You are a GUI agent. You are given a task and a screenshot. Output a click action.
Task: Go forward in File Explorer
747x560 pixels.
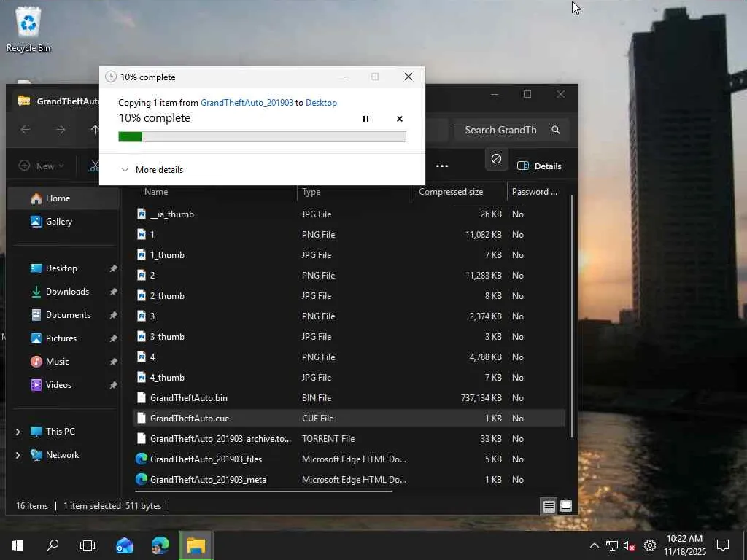61,130
